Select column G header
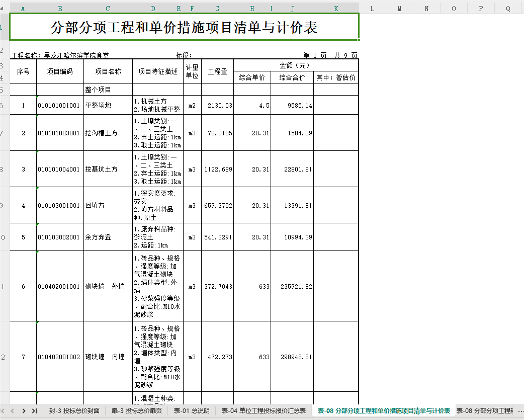This screenshot has height=420, width=524. 217,9
